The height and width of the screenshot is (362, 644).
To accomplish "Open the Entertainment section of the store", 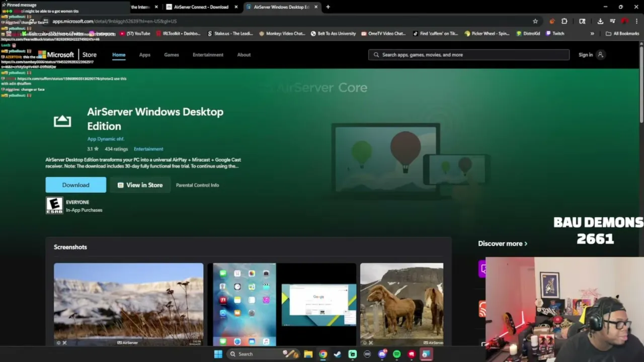I will [x=208, y=55].
